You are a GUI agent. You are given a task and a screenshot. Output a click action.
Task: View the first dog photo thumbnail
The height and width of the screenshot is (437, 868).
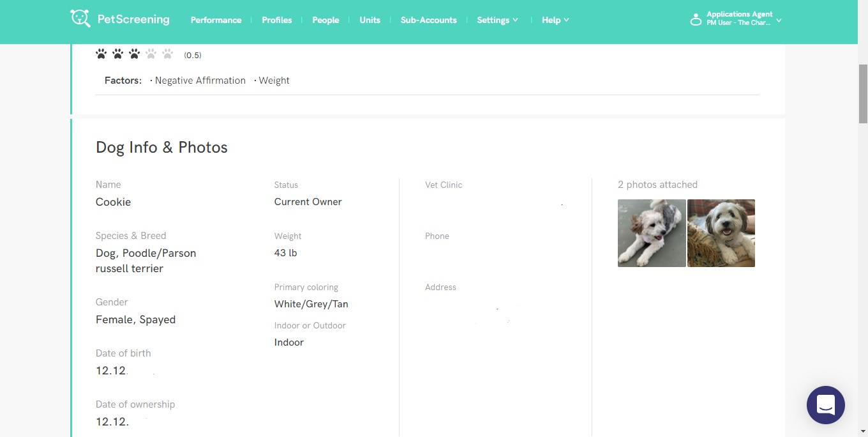pos(652,233)
